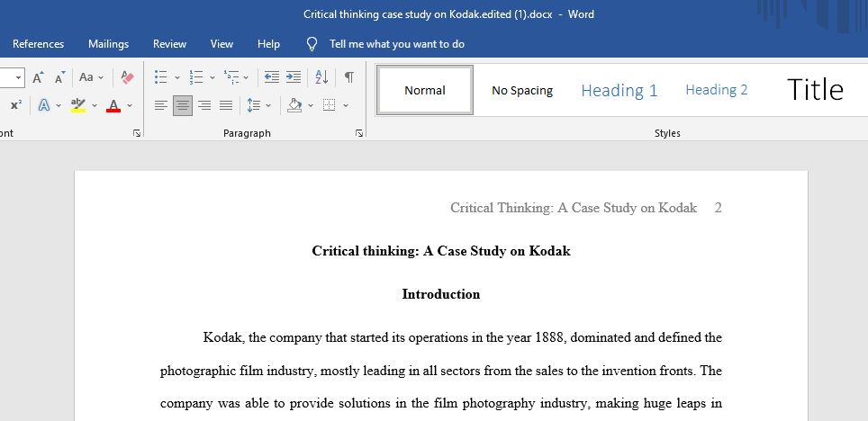Expand shading color dropdown arrow
This screenshot has width=868, height=421.
(x=311, y=105)
